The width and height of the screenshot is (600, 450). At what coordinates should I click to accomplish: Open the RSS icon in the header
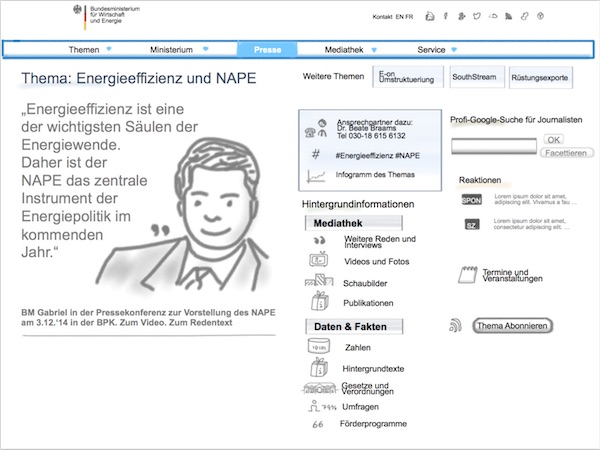[509, 16]
